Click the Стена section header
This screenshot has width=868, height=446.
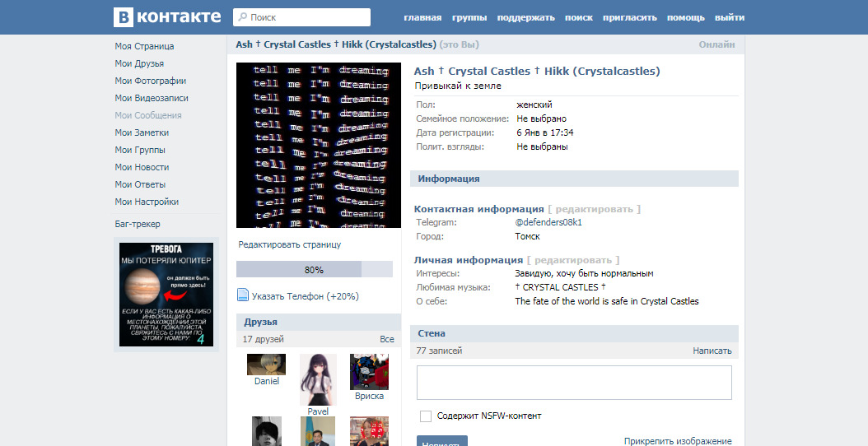point(574,333)
